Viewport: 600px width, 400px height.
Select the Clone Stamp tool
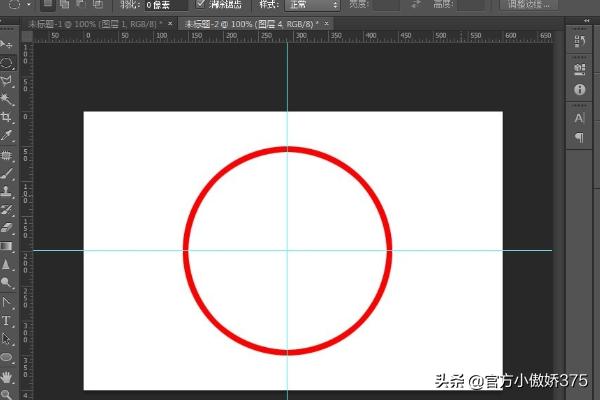[7, 191]
